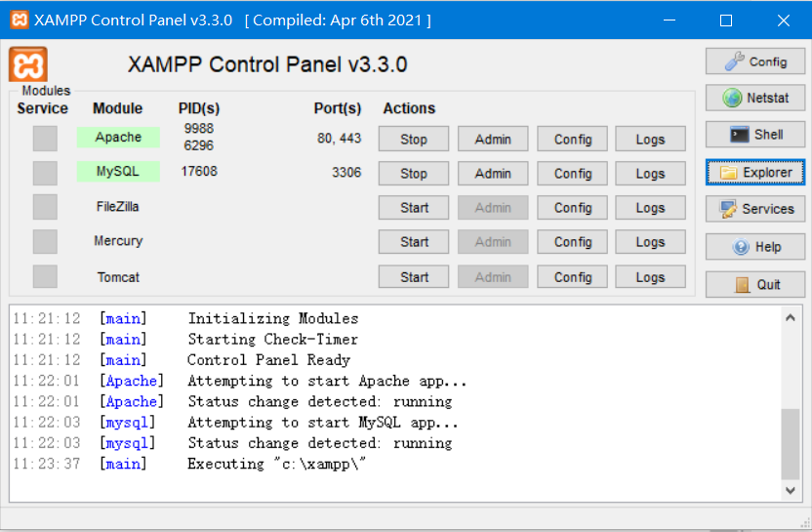Maximize the XAMPP Control Panel window

click(726, 20)
